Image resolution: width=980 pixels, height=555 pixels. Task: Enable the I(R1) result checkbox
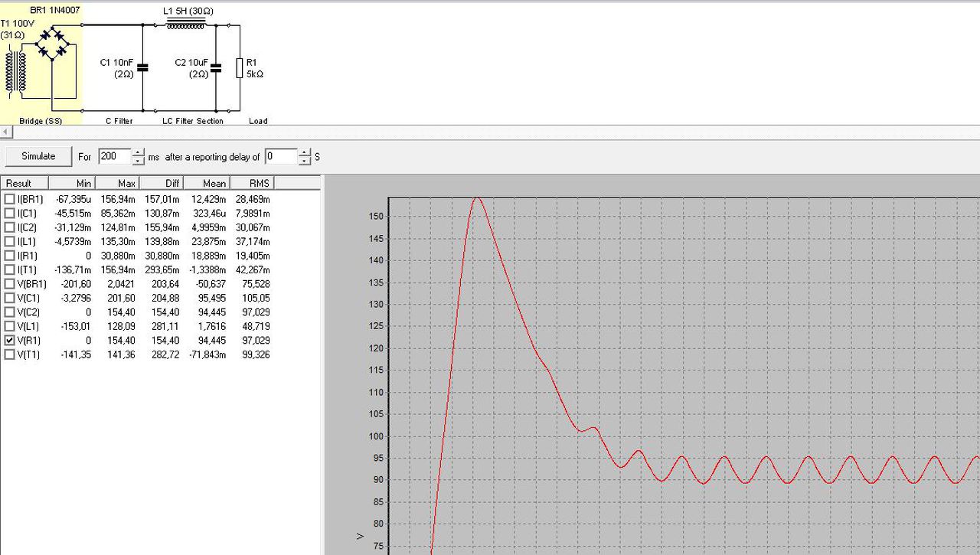[10, 256]
